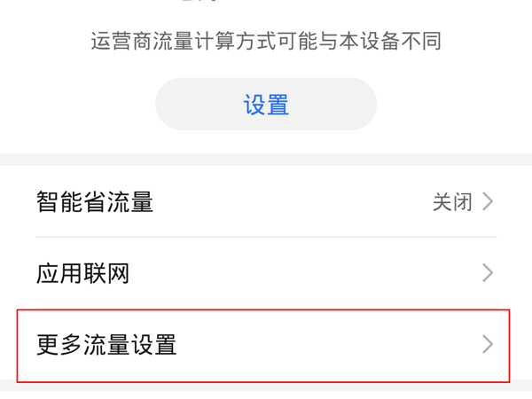Screen dimensions: 532x399
Task: Click the chevron next to 关闭
Action: click(x=488, y=202)
